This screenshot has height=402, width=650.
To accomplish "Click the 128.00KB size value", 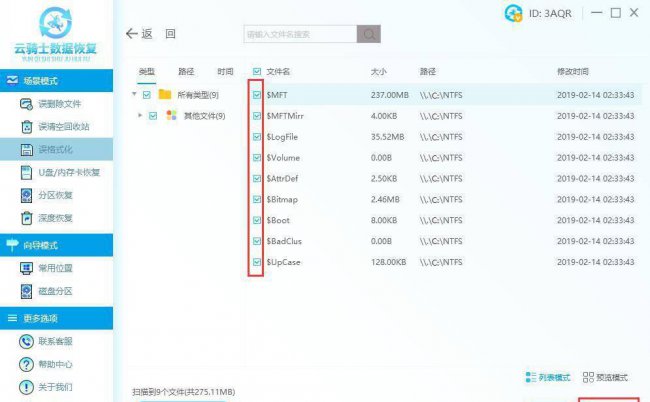I will tap(388, 262).
